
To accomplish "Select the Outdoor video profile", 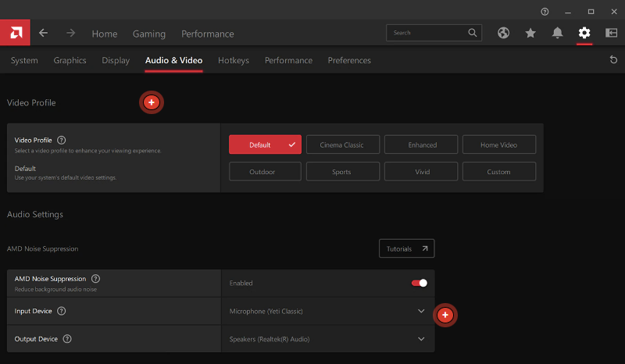I will (x=265, y=171).
